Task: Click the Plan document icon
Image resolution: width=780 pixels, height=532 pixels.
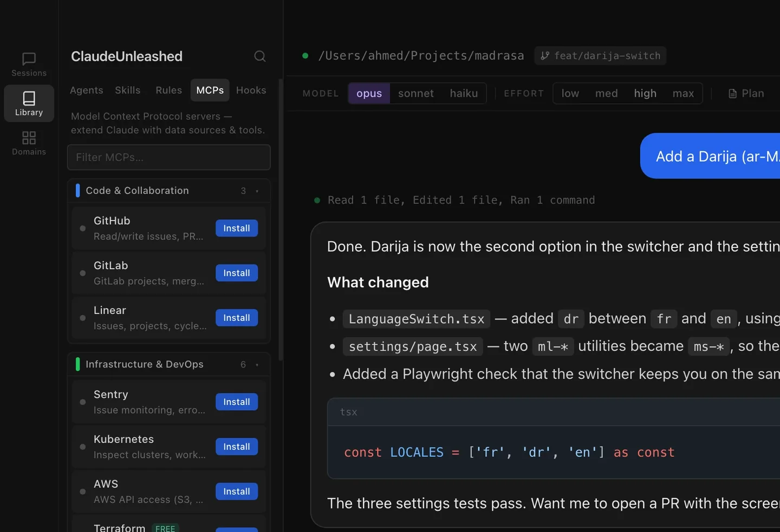Action: (733, 94)
